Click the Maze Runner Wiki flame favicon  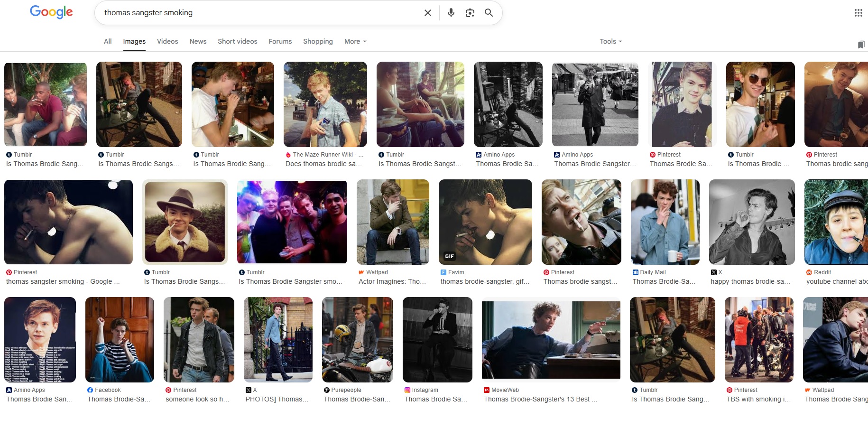pos(288,155)
